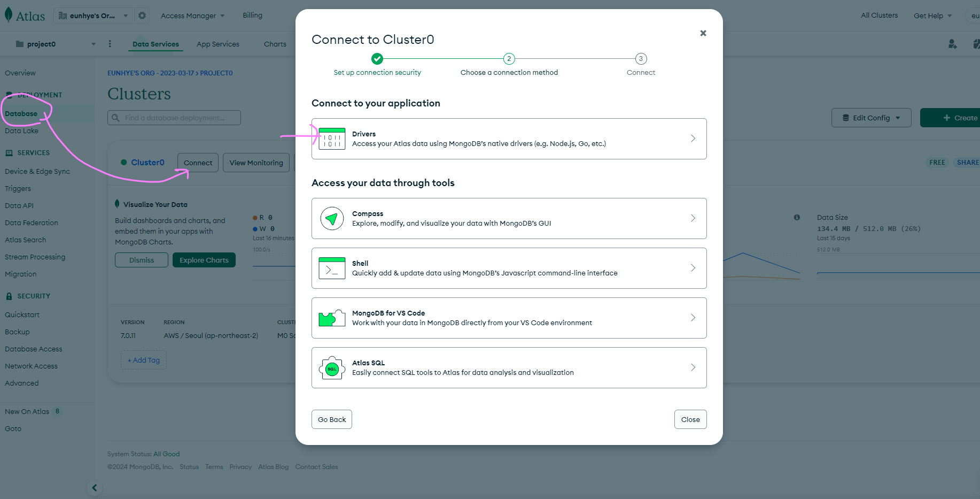Click the Close button in dialog

click(x=690, y=419)
